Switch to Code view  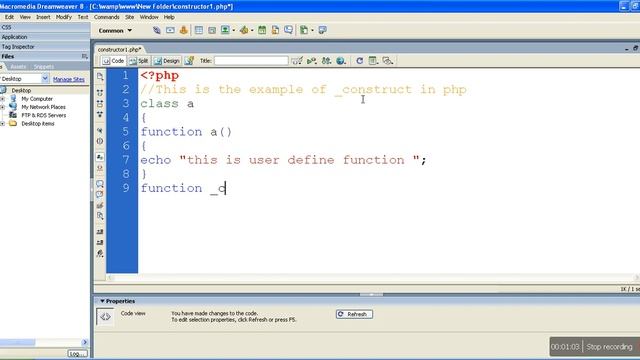pos(113,61)
